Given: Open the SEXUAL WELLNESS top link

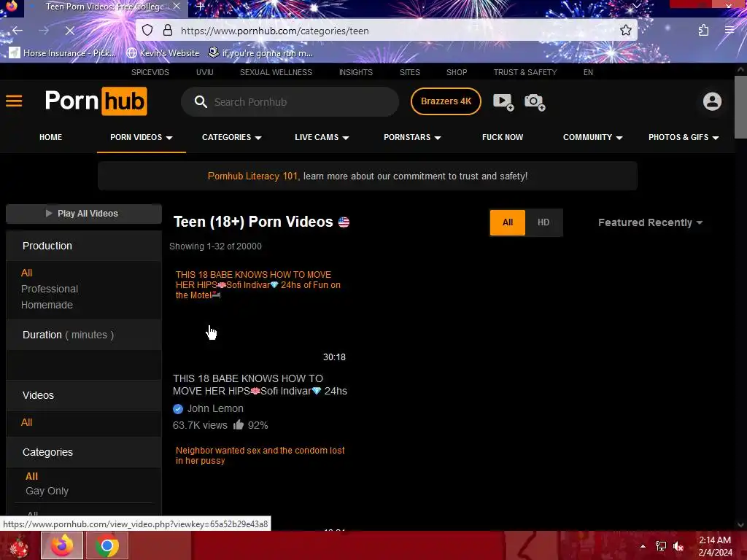Looking at the screenshot, I should (276, 72).
